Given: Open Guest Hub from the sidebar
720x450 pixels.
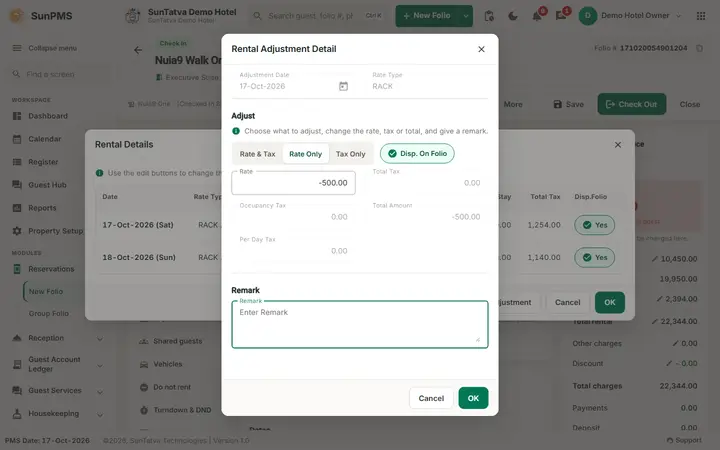Looking at the screenshot, I should click(47, 185).
